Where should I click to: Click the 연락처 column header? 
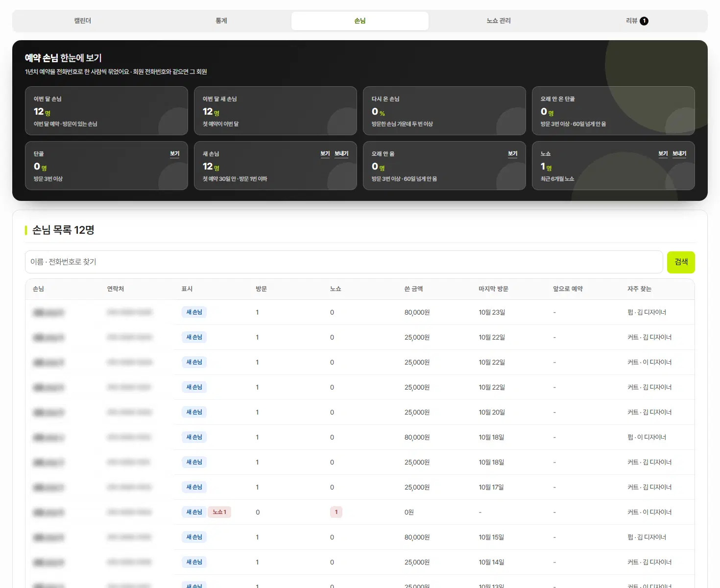(116, 289)
